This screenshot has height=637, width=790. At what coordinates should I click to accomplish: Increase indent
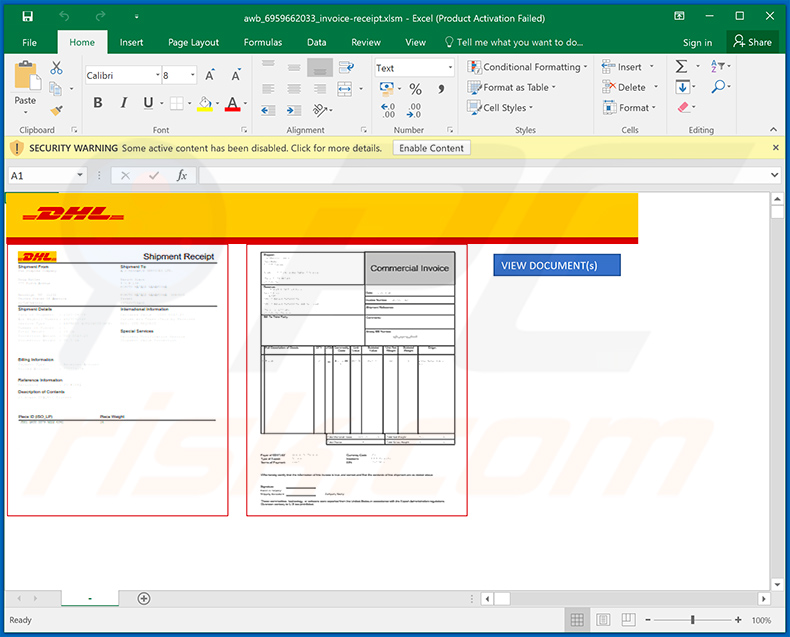pos(294,110)
